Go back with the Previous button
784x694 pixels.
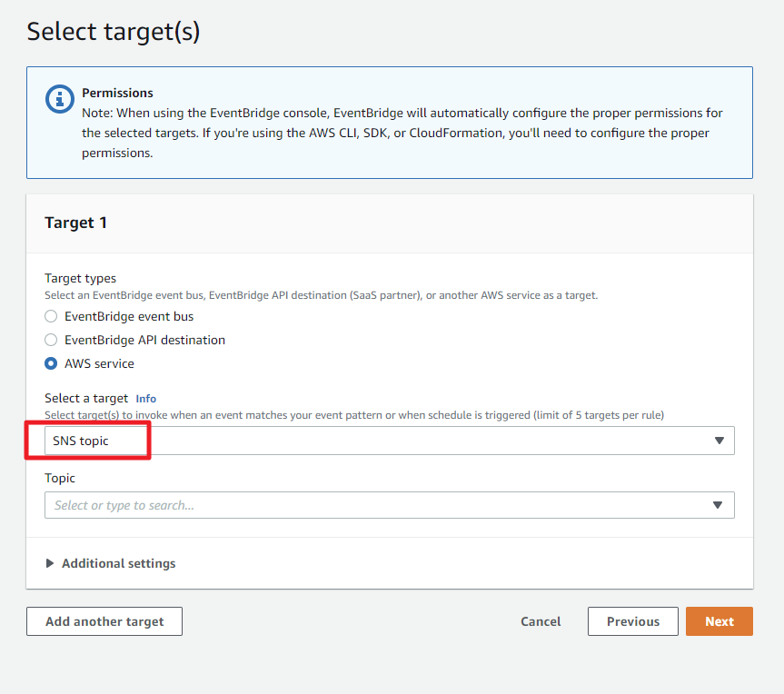coord(633,621)
